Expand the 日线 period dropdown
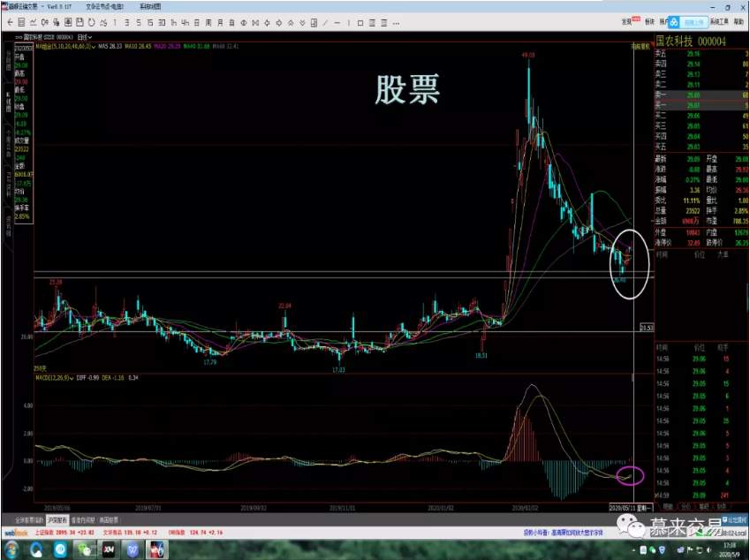The image size is (750, 560). [85, 37]
